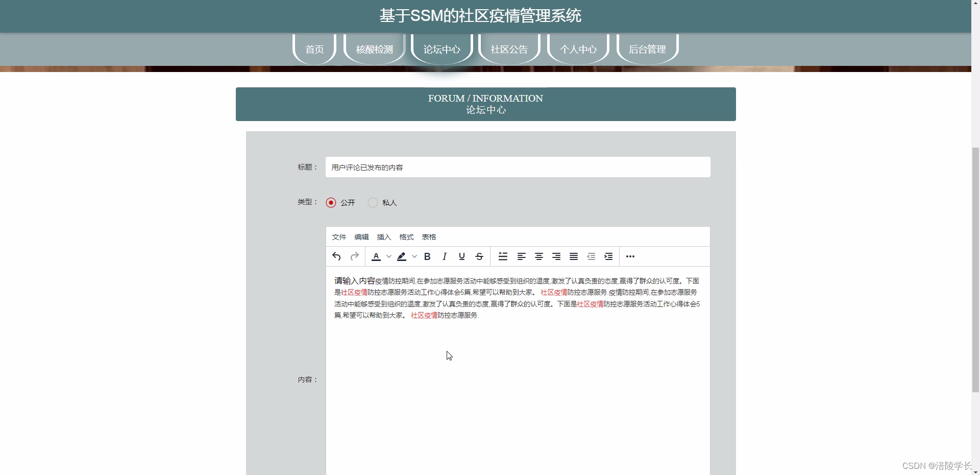The height and width of the screenshot is (475, 980).
Task: Click the increase indent icon
Action: point(608,256)
